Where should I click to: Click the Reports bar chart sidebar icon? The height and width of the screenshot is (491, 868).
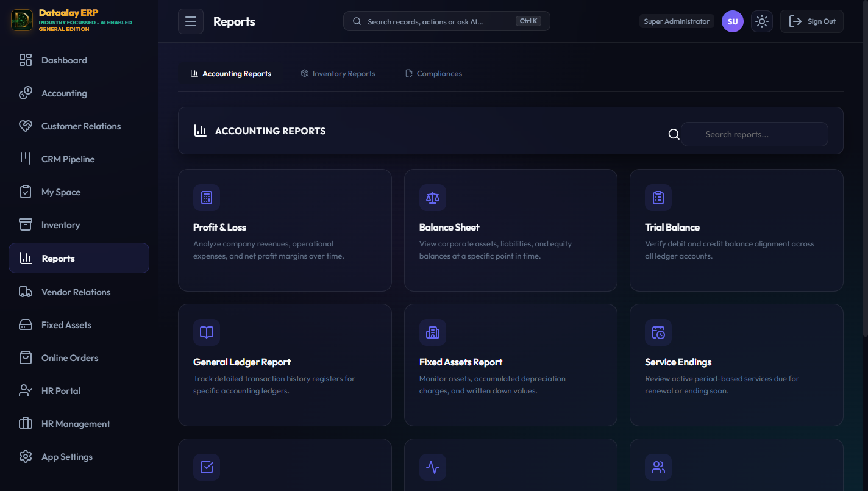[x=26, y=258]
